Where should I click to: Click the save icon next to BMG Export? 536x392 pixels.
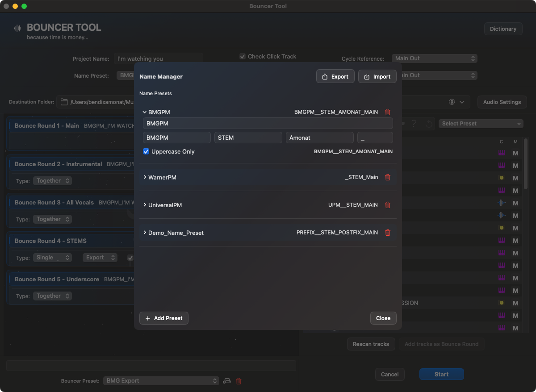tap(227, 381)
